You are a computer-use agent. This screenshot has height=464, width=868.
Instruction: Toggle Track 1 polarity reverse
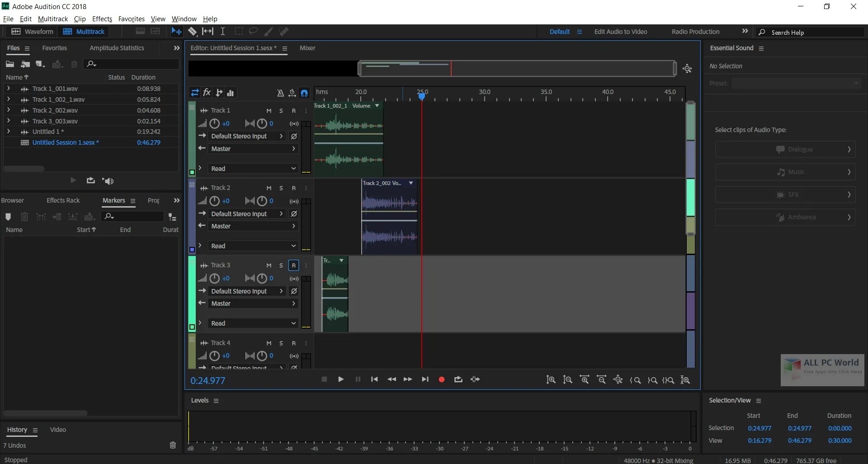tap(294, 136)
